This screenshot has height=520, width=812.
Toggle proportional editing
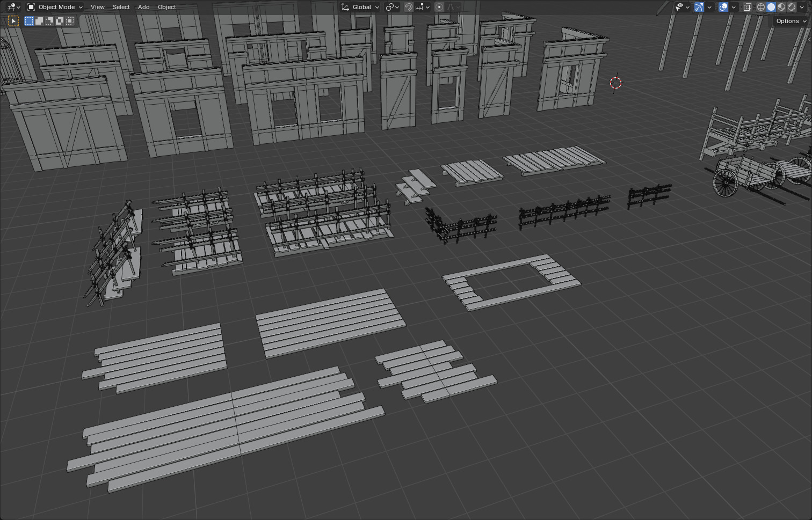[x=439, y=7]
